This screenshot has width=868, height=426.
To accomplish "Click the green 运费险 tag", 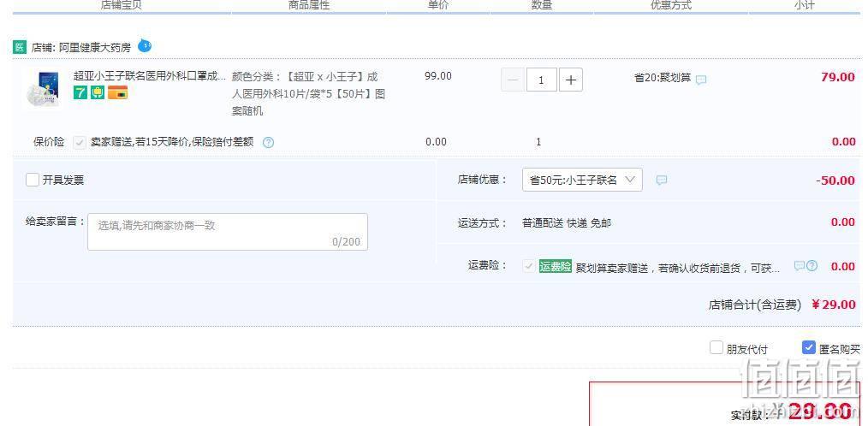I will pyautogui.click(x=556, y=266).
